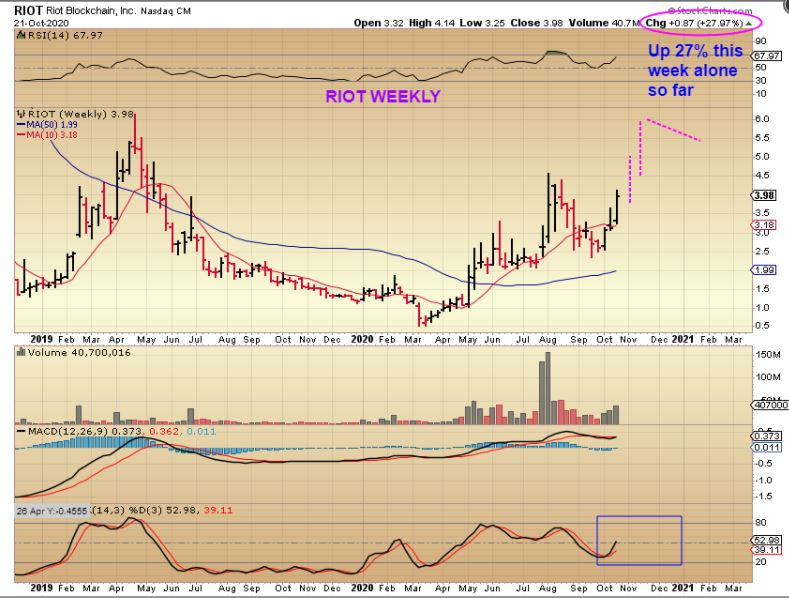
Task: Click the 5.0 level on the price axis
Action: click(x=762, y=157)
